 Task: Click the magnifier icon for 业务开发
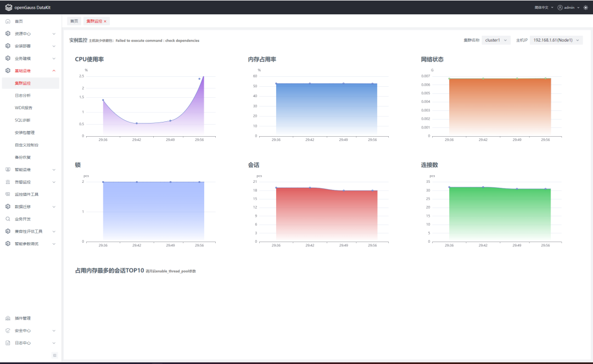pos(8,219)
